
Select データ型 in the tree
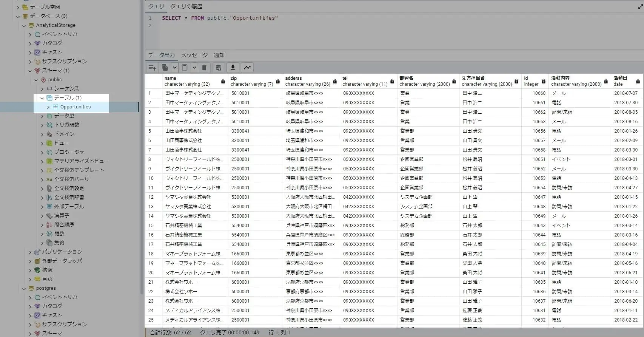pos(64,116)
